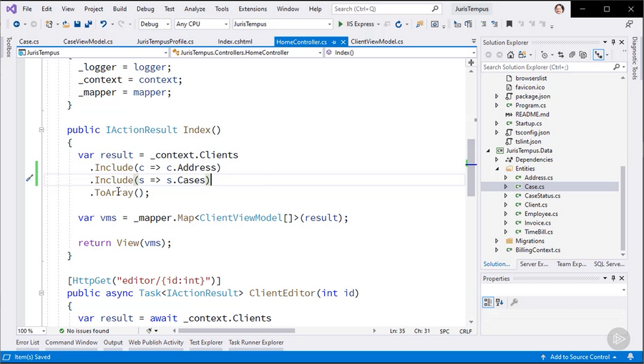The height and width of the screenshot is (364, 644).
Task: Expand the Client.cs node
Action: 506,205
